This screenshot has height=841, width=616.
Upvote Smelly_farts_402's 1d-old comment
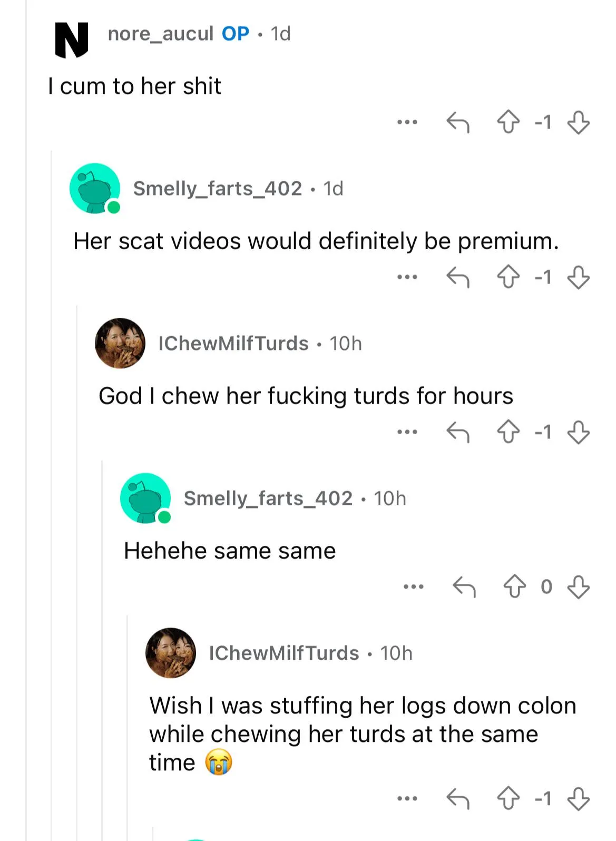click(x=508, y=277)
